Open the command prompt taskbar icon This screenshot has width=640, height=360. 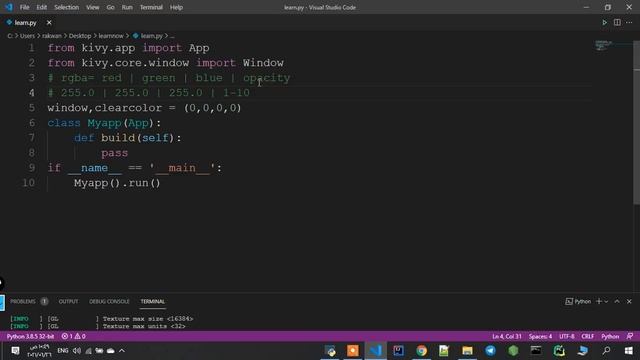pyautogui.click(x=536, y=351)
